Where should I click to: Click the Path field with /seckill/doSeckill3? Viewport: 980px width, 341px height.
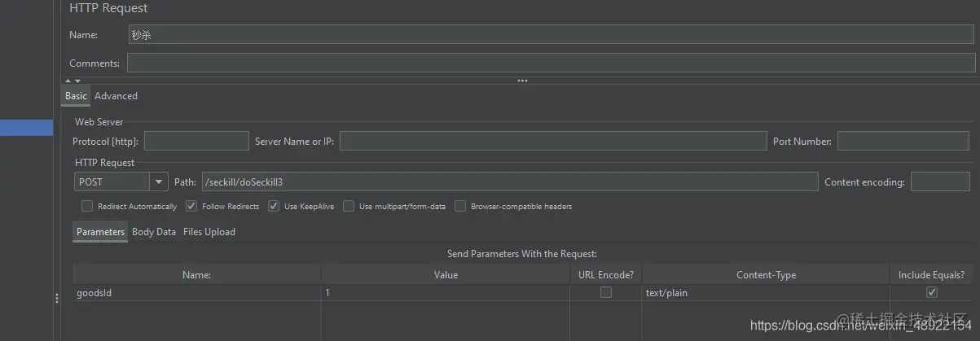tap(510, 182)
